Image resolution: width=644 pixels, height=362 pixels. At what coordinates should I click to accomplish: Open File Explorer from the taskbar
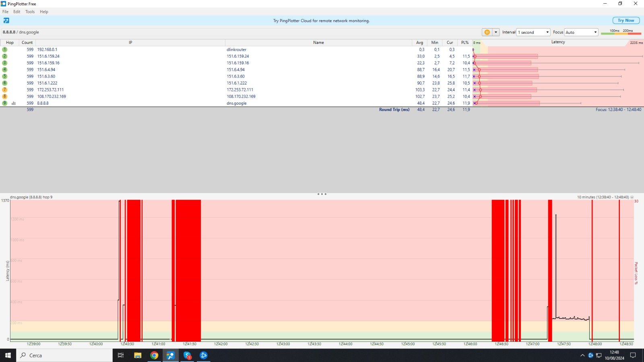point(138,355)
